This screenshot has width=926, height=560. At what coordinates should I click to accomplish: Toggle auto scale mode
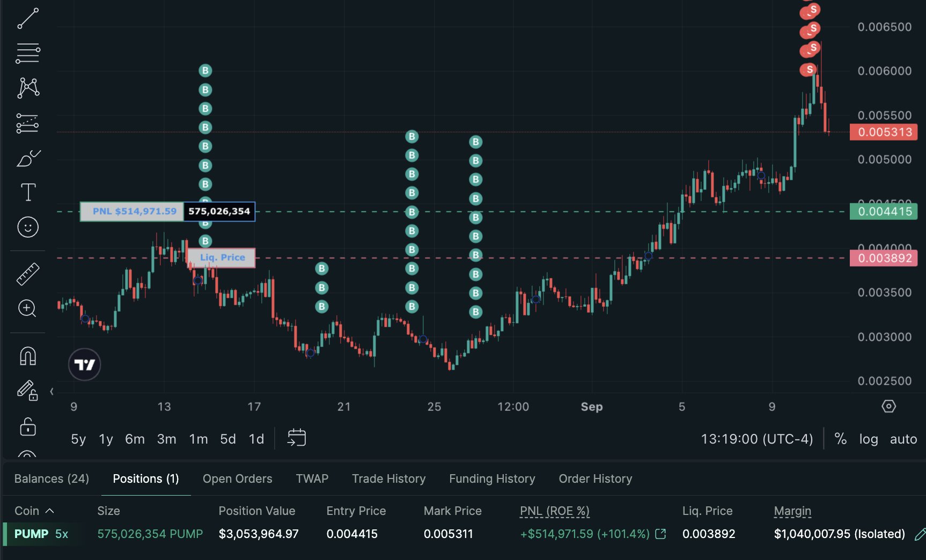[x=903, y=439]
